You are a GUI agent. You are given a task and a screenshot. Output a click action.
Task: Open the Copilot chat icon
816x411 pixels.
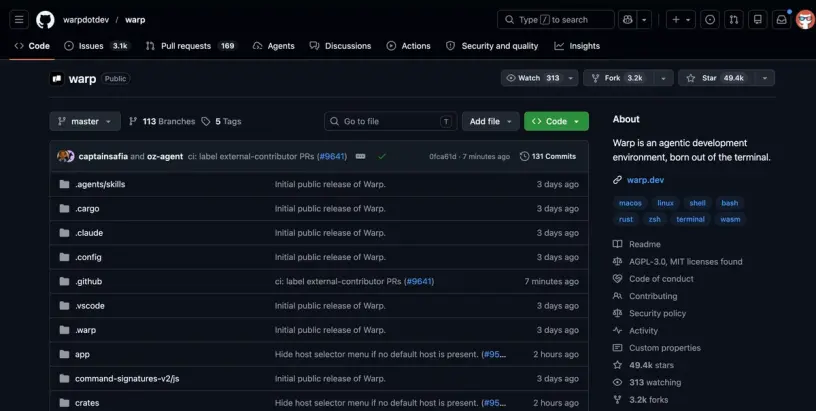(x=628, y=20)
